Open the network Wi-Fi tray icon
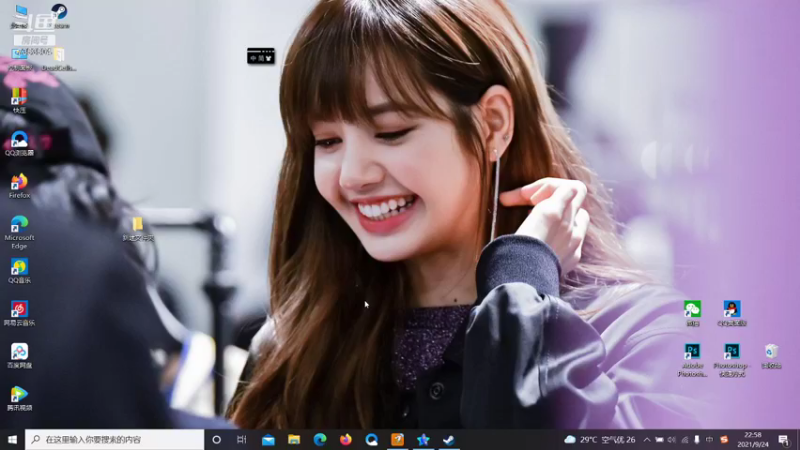The image size is (800, 450). (x=685, y=439)
